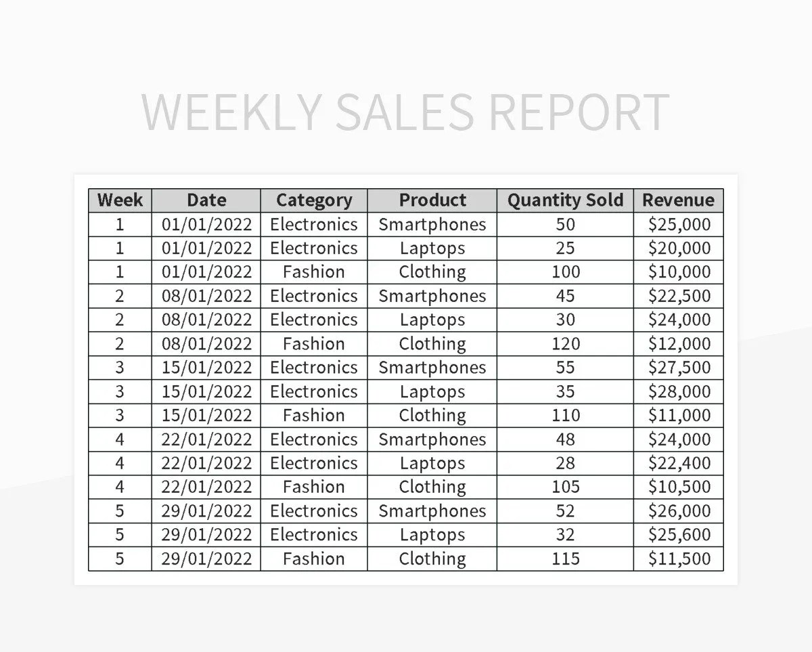
Task: Click the quantity cell showing 100
Action: tap(566, 272)
